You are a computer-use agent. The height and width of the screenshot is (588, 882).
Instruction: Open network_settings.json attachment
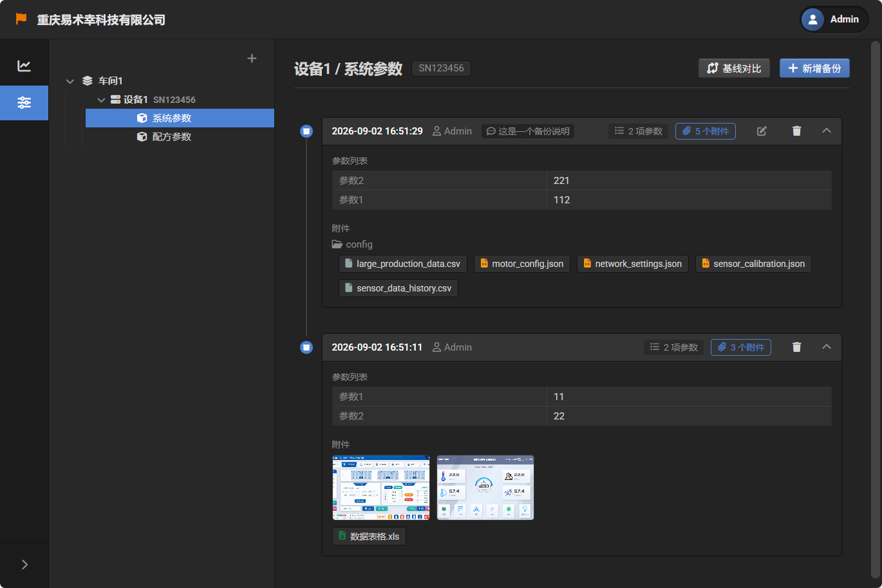633,264
